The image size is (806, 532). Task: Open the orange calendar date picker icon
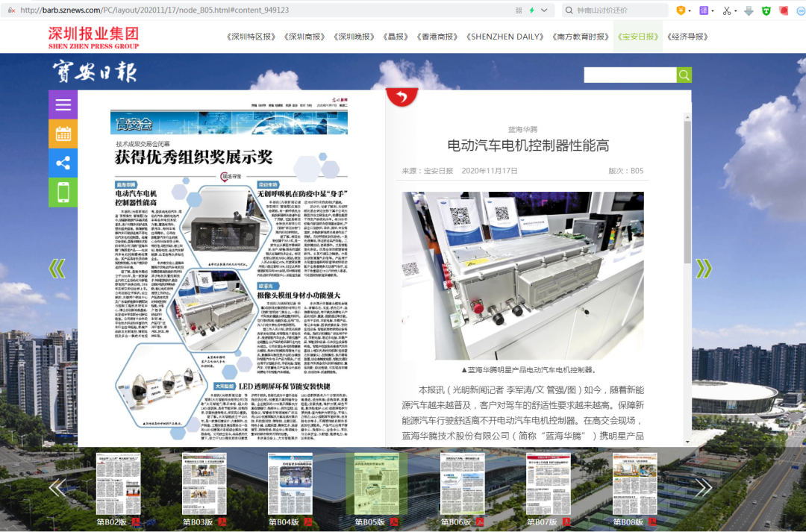coord(63,134)
